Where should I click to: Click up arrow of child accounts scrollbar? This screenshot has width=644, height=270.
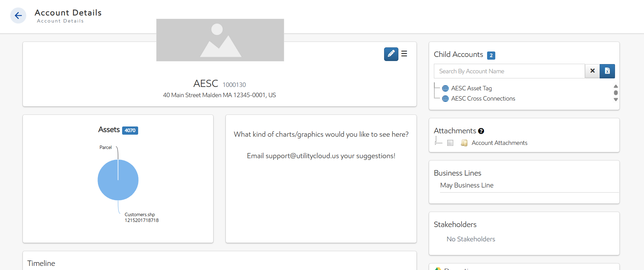click(616, 86)
